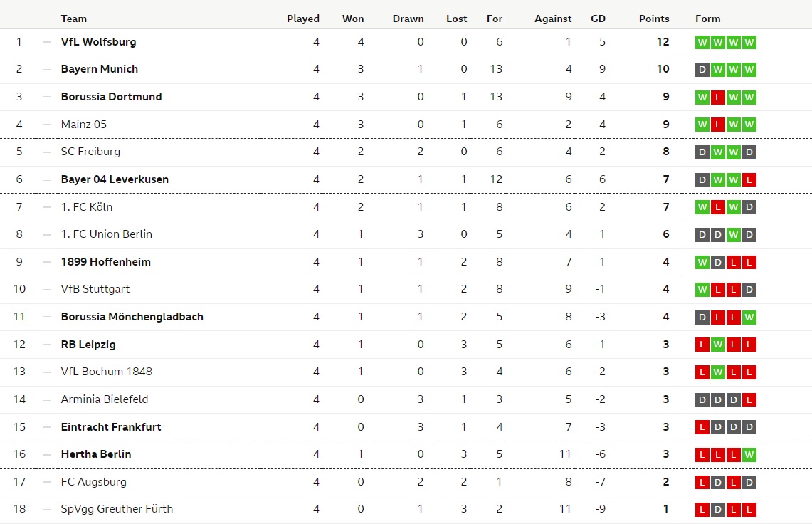Click Bayern Munich's grey D form icon
812x524 pixels.
[702, 70]
